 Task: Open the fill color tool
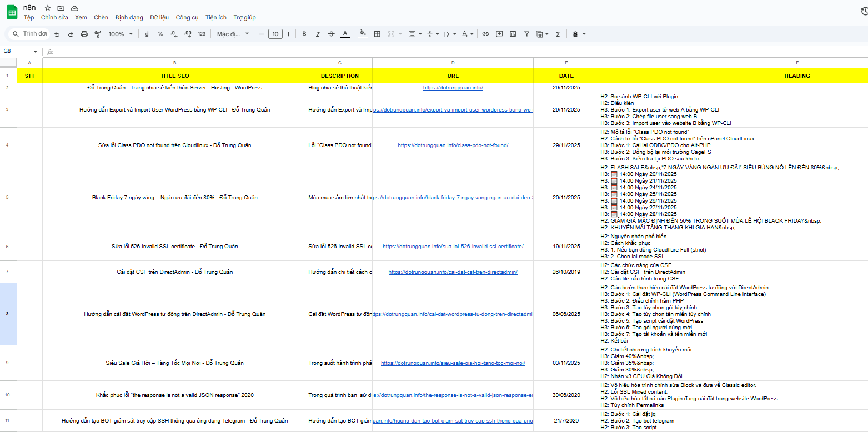point(363,34)
